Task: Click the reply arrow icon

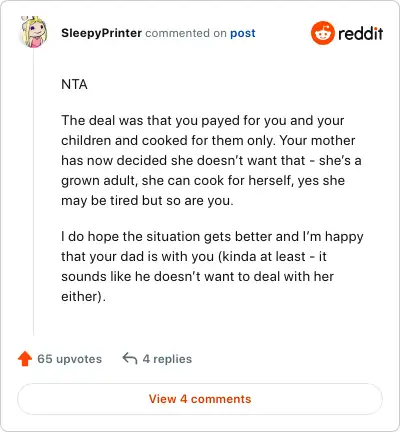Action: point(130,359)
